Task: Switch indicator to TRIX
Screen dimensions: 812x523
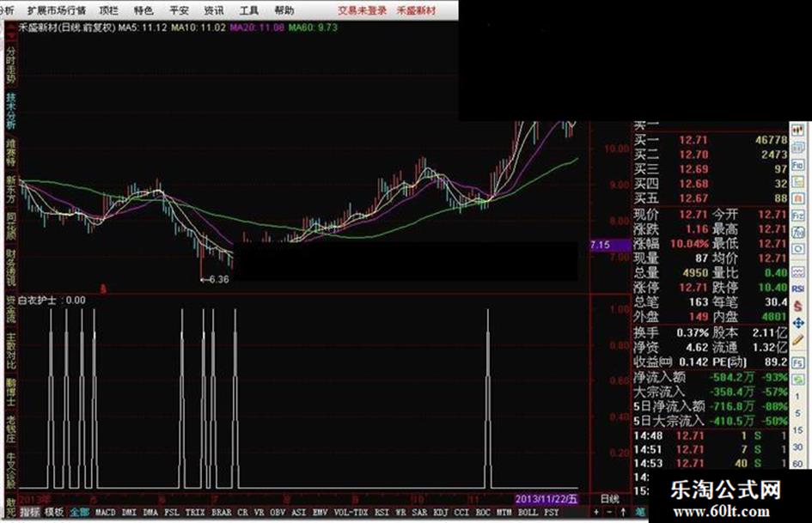Action: pyautogui.click(x=195, y=512)
